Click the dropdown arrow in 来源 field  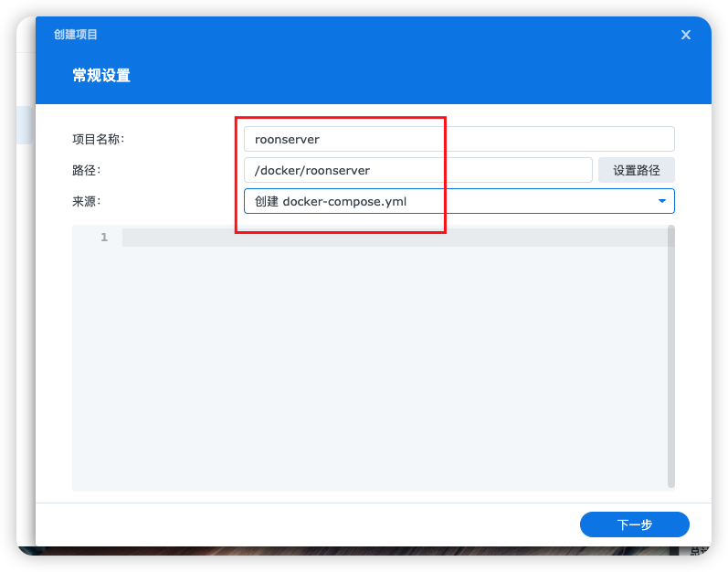pyautogui.click(x=662, y=201)
